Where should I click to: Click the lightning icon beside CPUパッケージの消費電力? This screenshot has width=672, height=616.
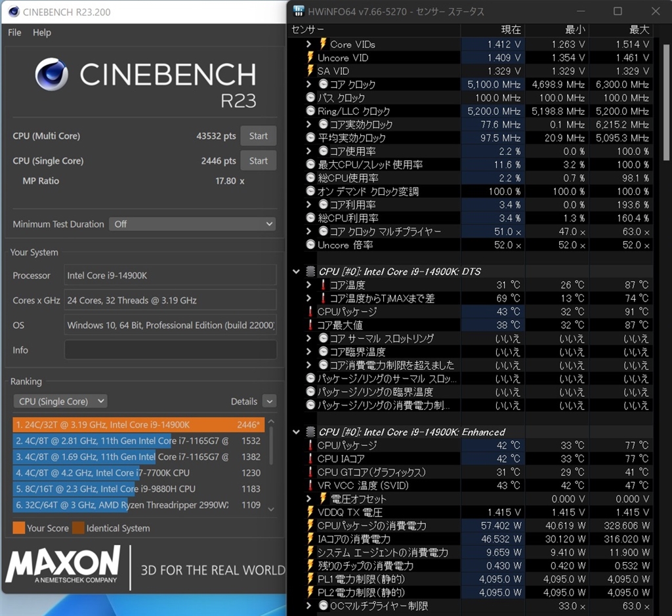pyautogui.click(x=310, y=525)
